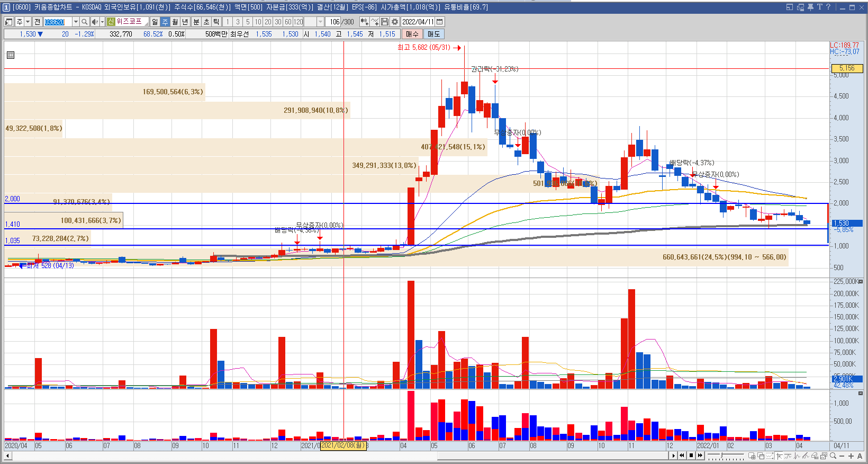Image resolution: width=868 pixels, height=464 pixels.
Task: Click the T font icon in title bar
Action: [x=819, y=7]
